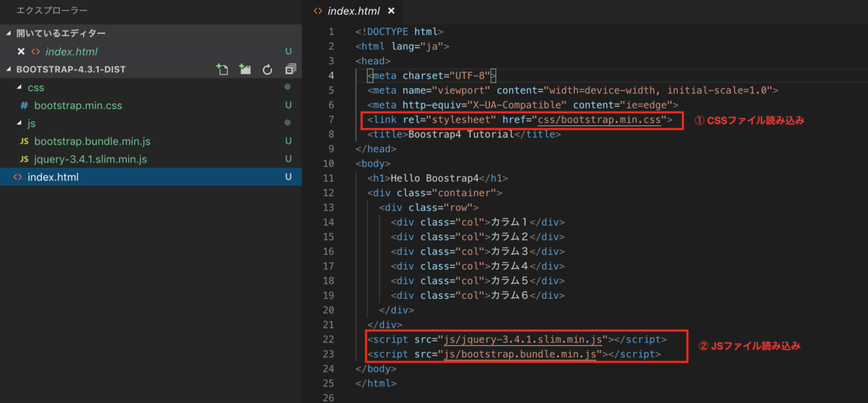Collapse the css folder

(150, 88)
